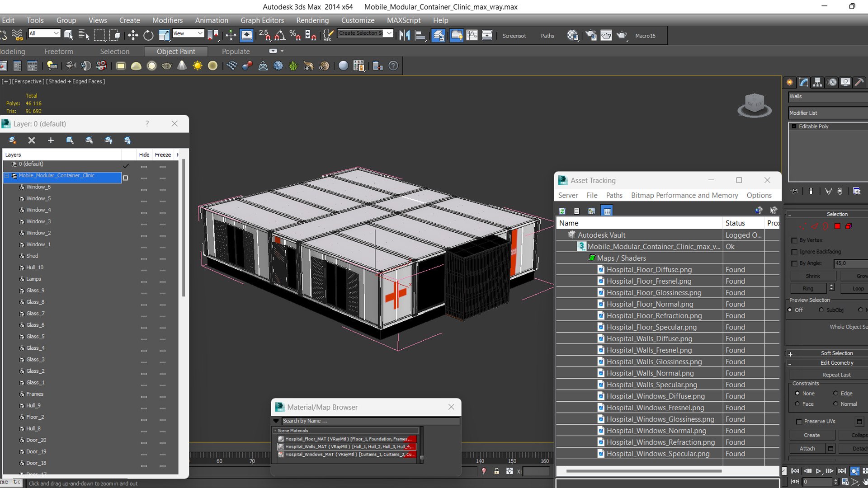Delete layer icon in Layer dialog
The width and height of the screenshot is (868, 488).
tap(32, 141)
